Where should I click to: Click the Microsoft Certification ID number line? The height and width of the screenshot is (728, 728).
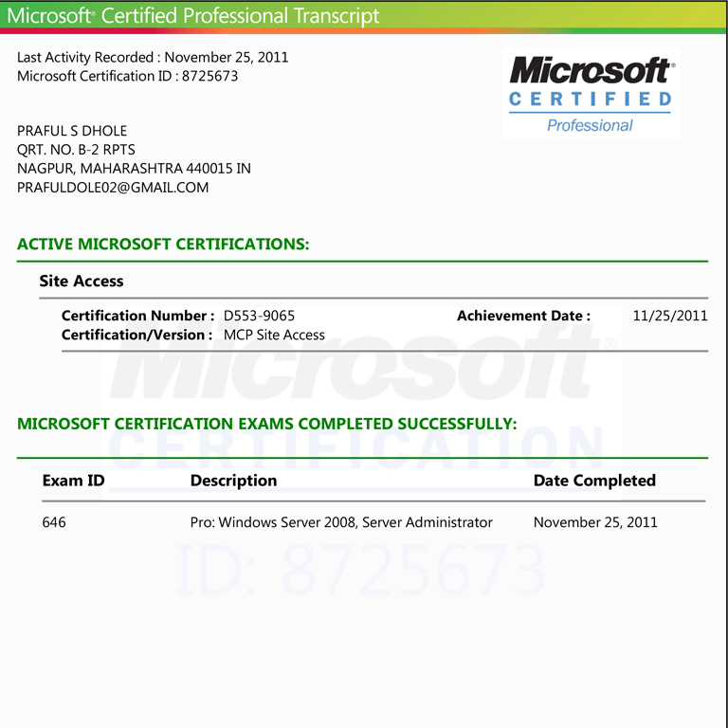tap(127, 76)
